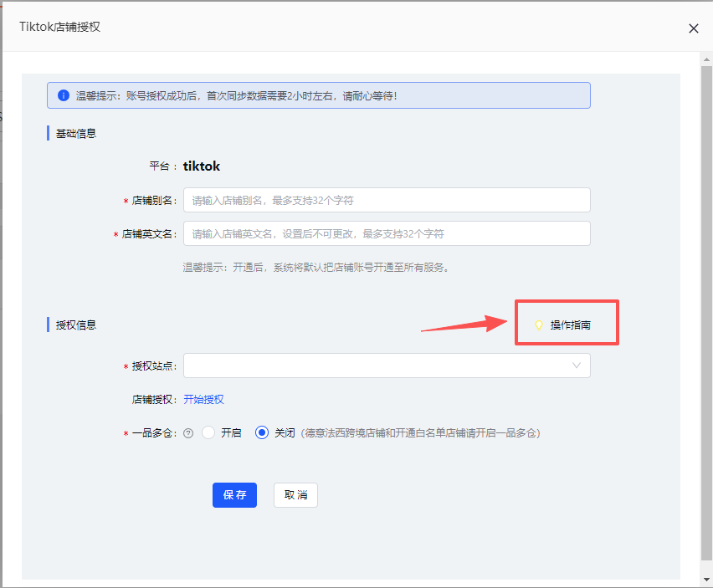
Task: Select the 关闭 radio button
Action: pos(262,432)
